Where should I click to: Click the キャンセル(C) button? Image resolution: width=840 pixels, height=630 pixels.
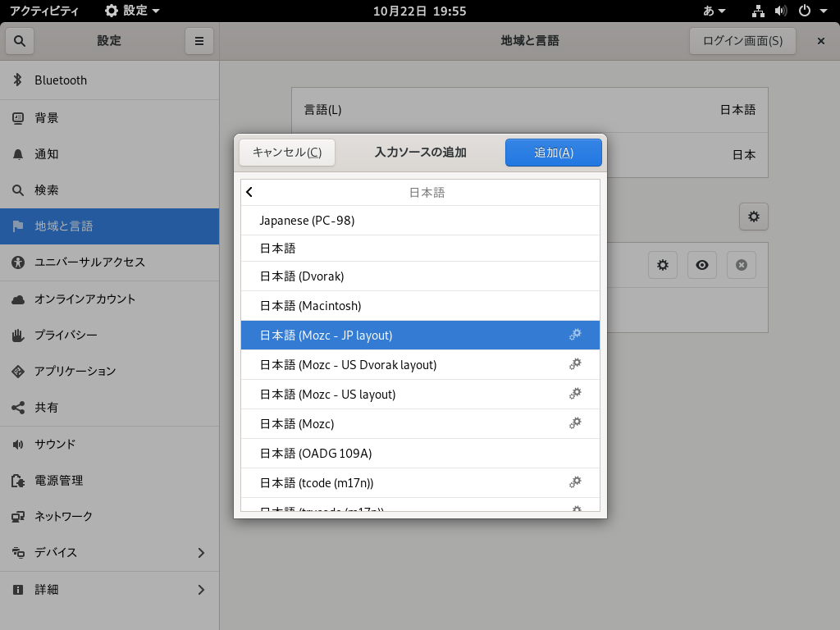pos(287,153)
